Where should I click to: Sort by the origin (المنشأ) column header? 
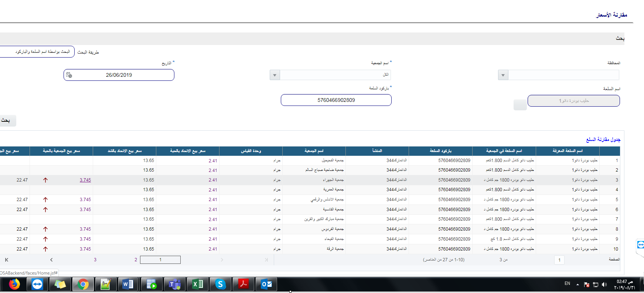[377, 151]
